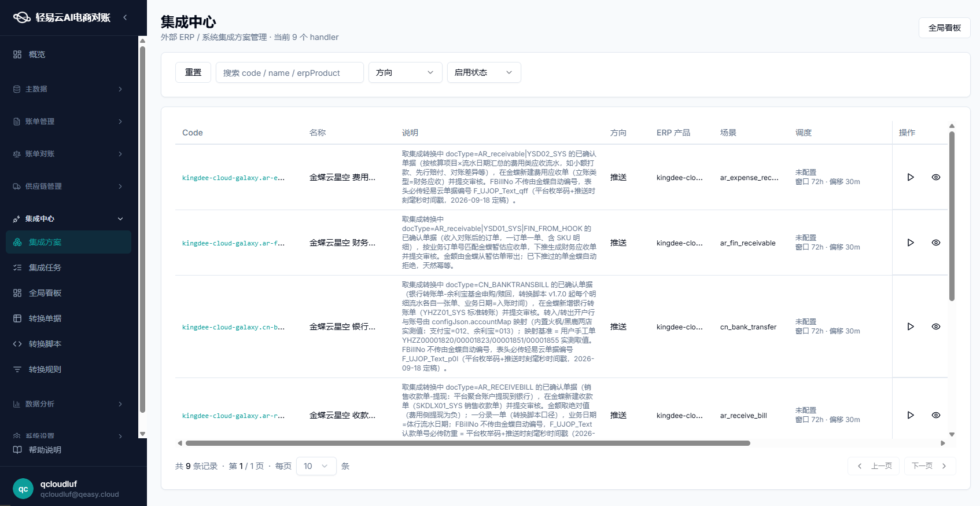
Task: Expand the 主数据 menu group
Action: 68,89
